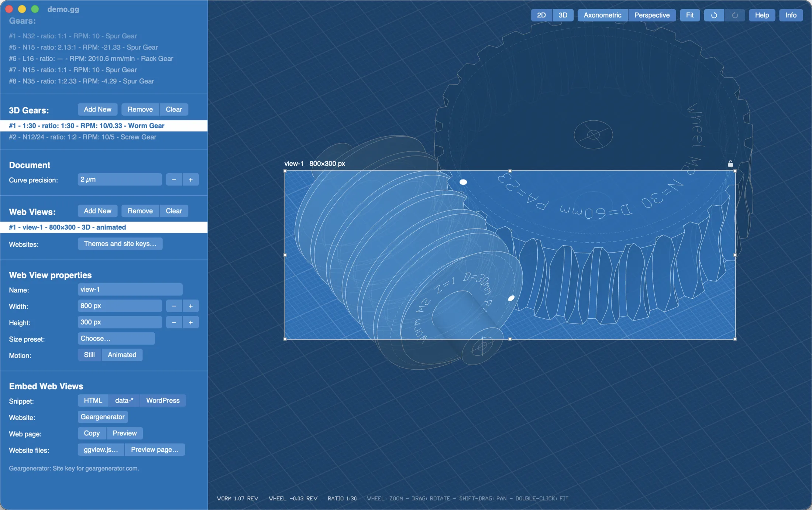Click the dimmed redo rotation icon
Viewport: 812px width, 510px height.
tap(734, 15)
